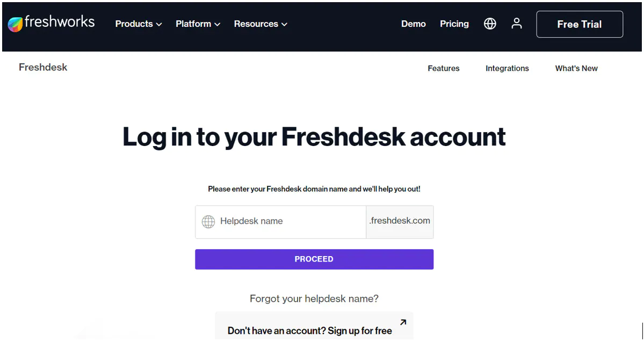Click Don't have an account sign-up link

[x=309, y=331]
